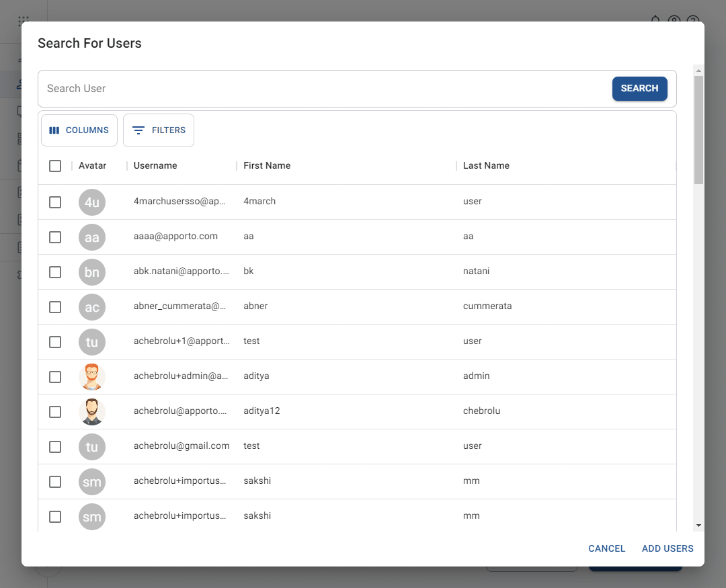Open the FILTERS panel

(x=159, y=130)
